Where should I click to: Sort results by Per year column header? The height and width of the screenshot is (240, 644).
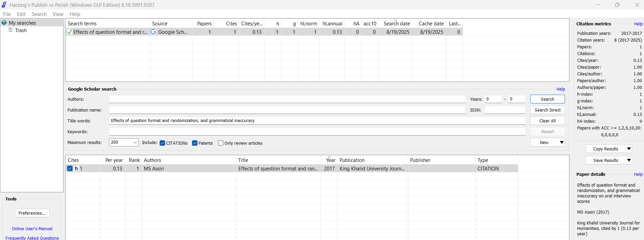point(112,160)
